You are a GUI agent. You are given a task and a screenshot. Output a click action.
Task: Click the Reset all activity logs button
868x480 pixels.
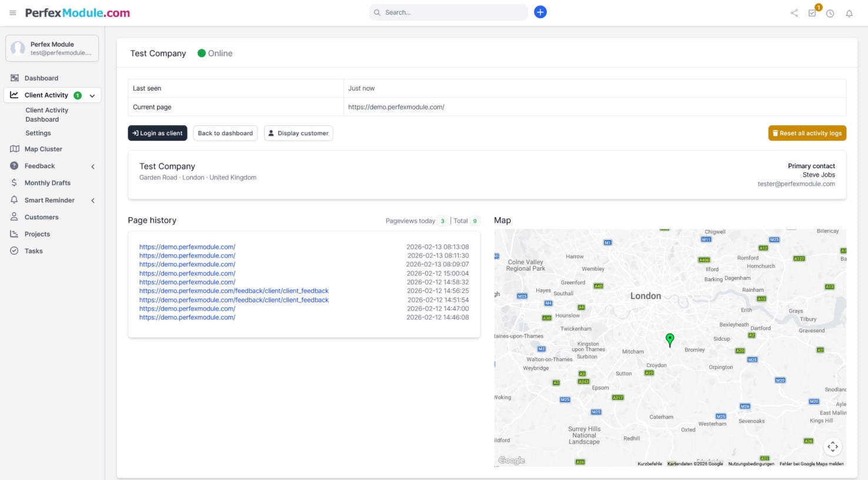click(x=807, y=133)
